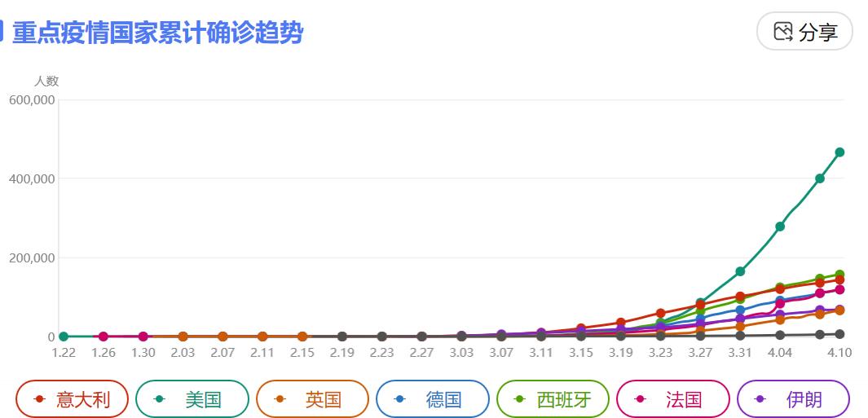The image size is (868, 418).
Task: Toggle the 英国 legend item
Action: [x=312, y=399]
